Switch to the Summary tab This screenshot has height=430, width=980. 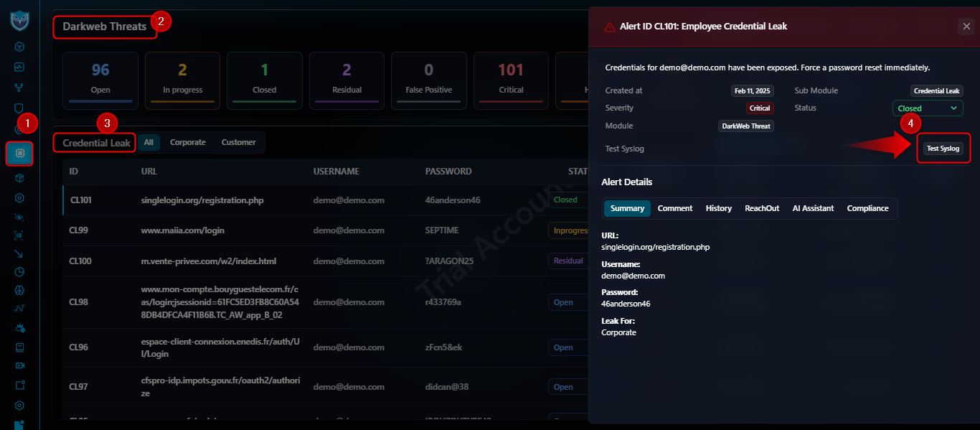point(628,208)
